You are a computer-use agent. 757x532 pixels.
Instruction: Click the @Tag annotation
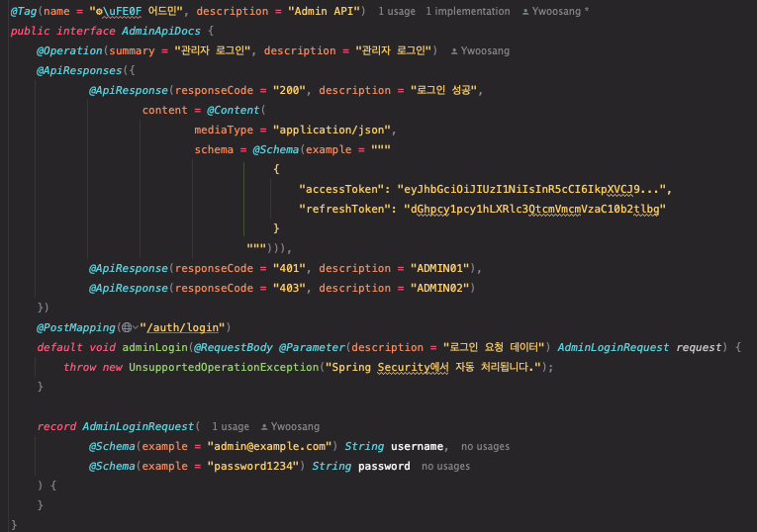[24, 11]
